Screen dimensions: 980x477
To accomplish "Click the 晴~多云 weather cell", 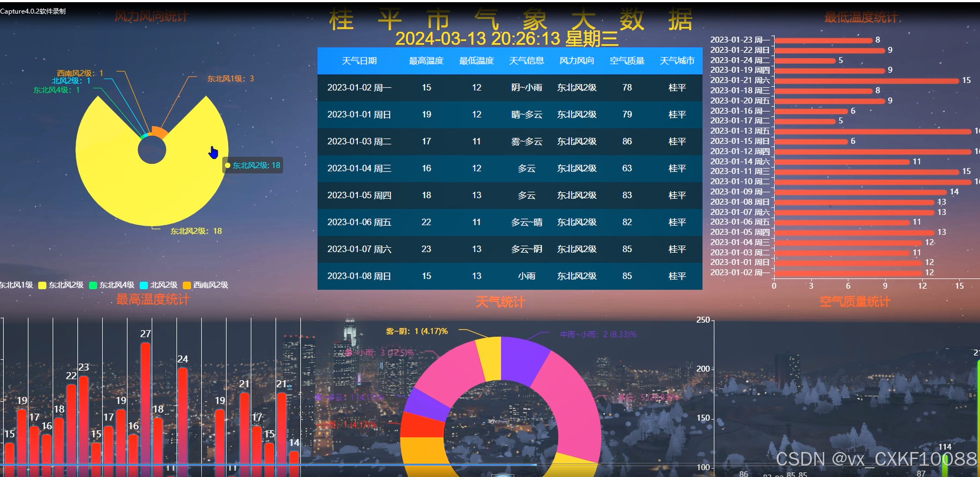I will pyautogui.click(x=526, y=115).
